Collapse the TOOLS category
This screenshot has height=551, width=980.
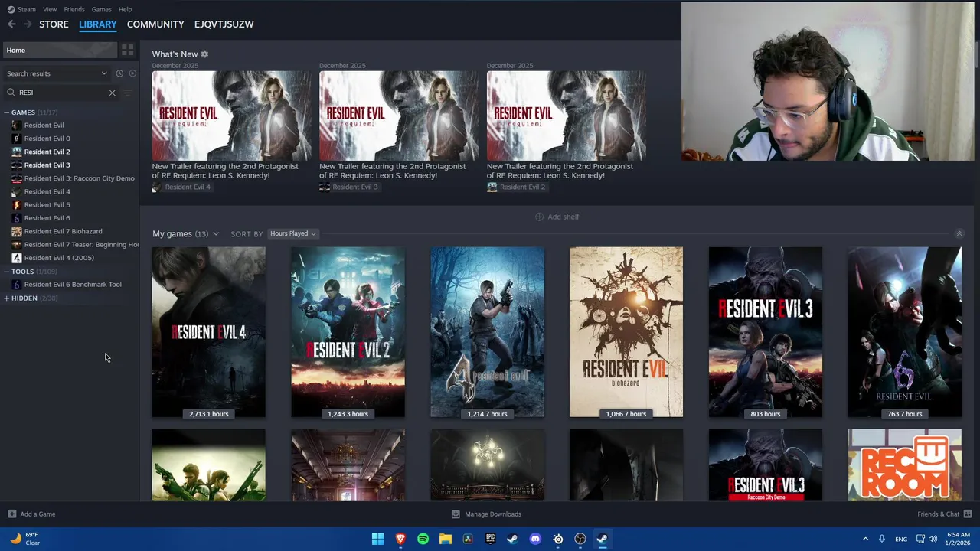click(x=6, y=272)
